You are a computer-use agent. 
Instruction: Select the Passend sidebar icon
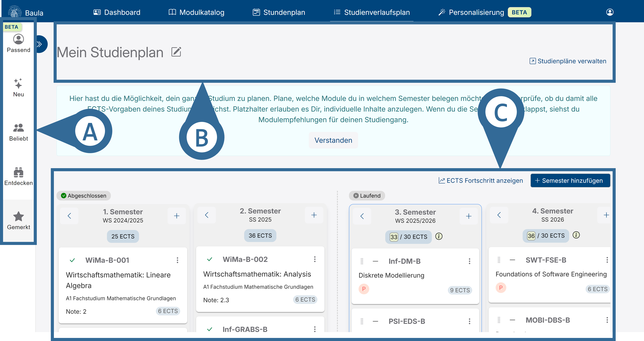coord(19,39)
